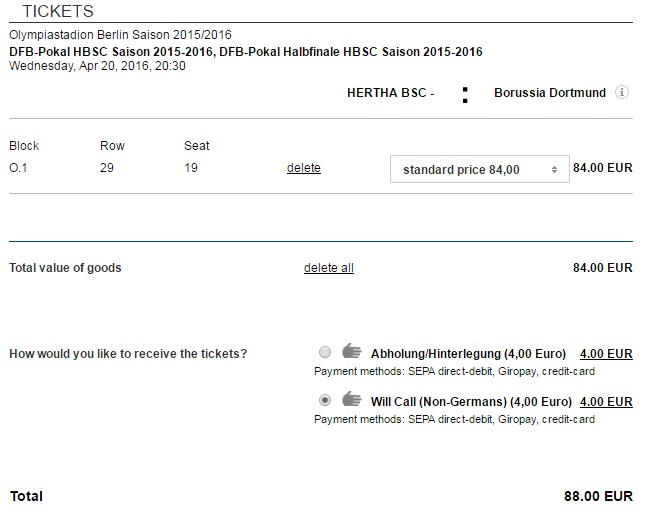The width and height of the screenshot is (646, 520).
Task: Click the hand icon next to Abholung/Hinterlegung
Action: [350, 351]
